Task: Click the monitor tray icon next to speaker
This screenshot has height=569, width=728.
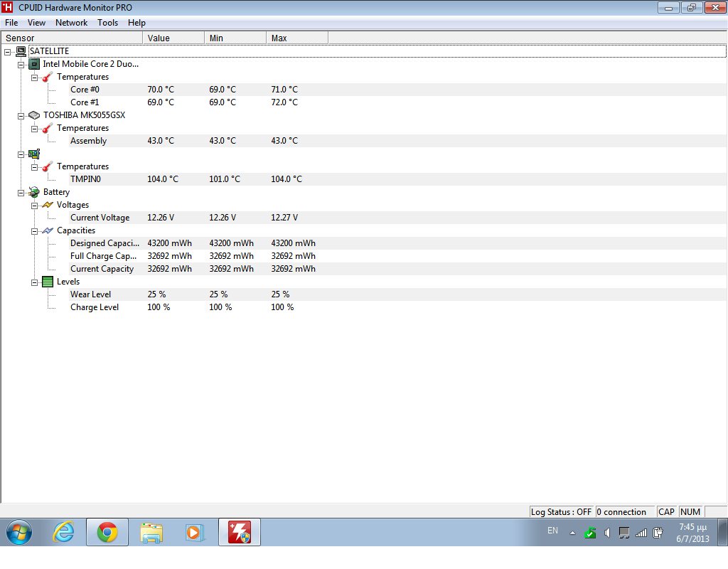Action: [x=624, y=533]
